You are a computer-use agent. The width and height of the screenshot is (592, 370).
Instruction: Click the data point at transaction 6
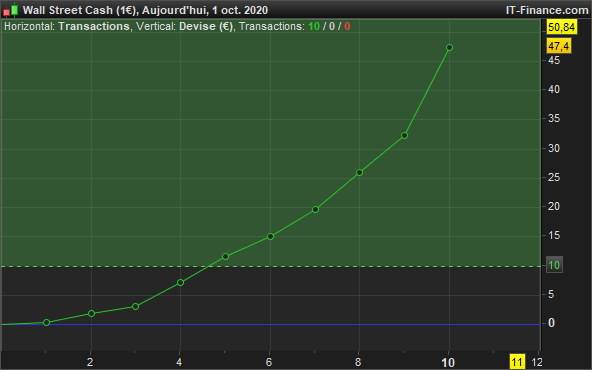click(270, 237)
